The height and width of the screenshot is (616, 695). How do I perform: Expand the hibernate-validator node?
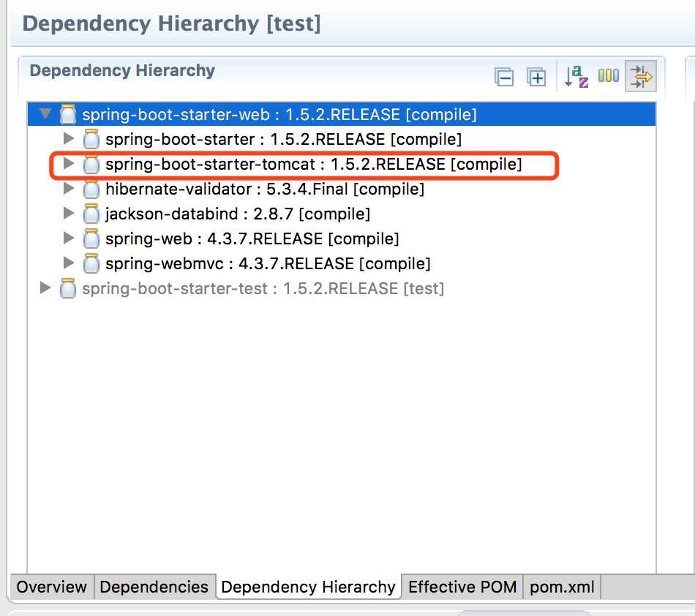tap(68, 188)
